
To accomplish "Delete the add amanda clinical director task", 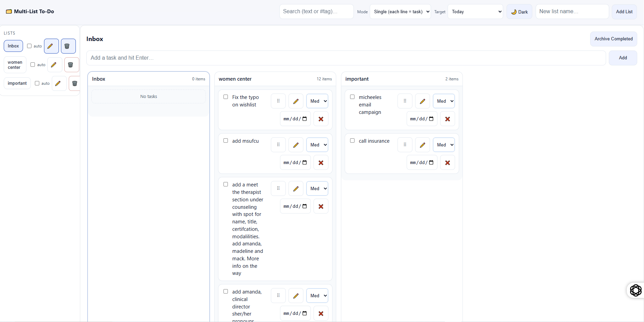I will pyautogui.click(x=321, y=314).
